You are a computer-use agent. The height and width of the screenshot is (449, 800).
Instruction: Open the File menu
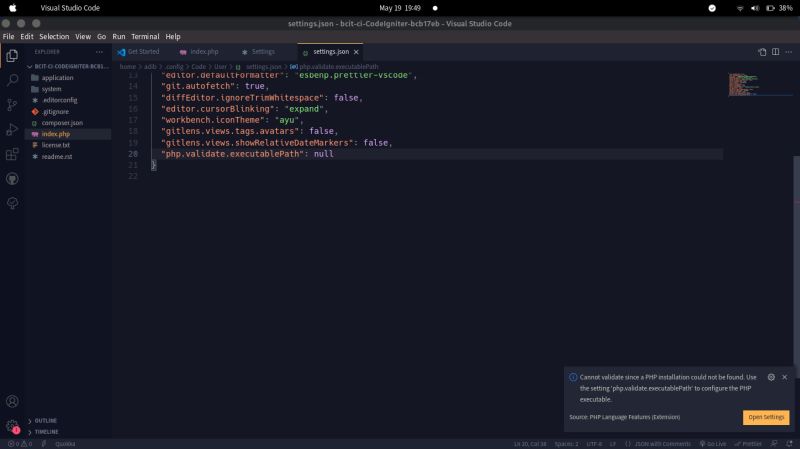9,37
